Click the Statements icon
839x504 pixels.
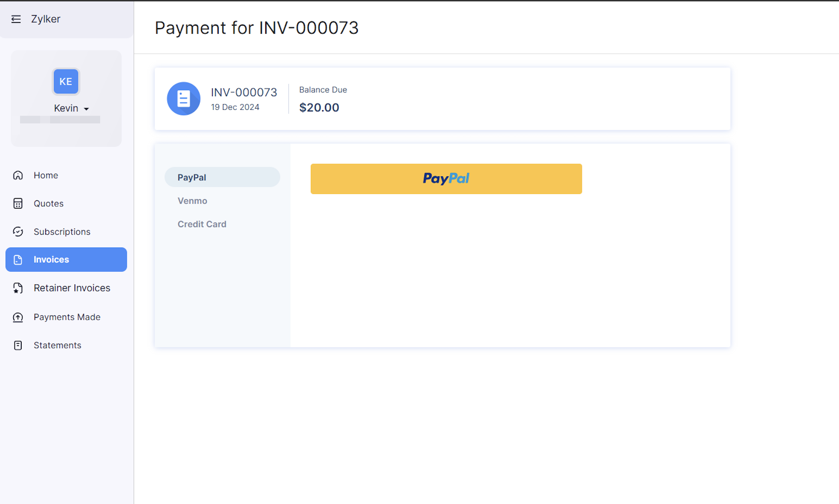tap(18, 345)
